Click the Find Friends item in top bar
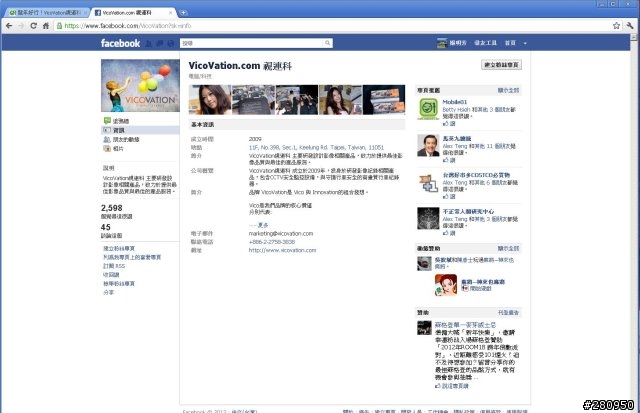This screenshot has width=640, height=413. [x=485, y=43]
